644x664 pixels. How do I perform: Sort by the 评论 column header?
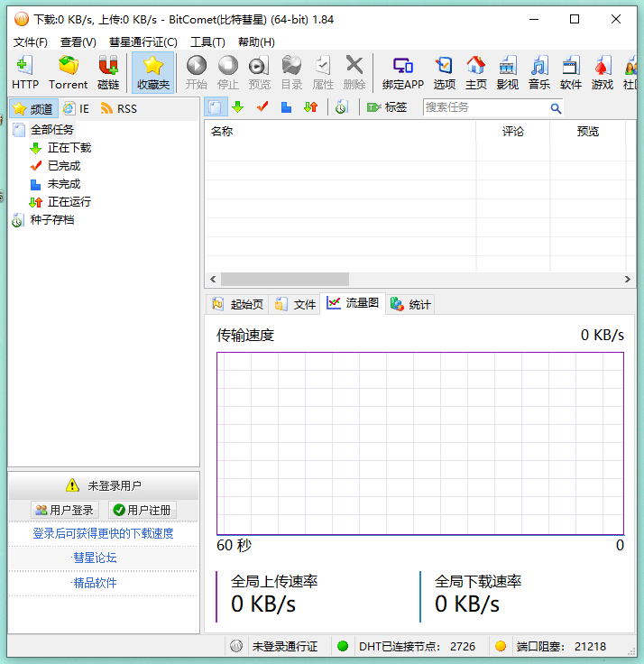pyautogui.click(x=513, y=132)
